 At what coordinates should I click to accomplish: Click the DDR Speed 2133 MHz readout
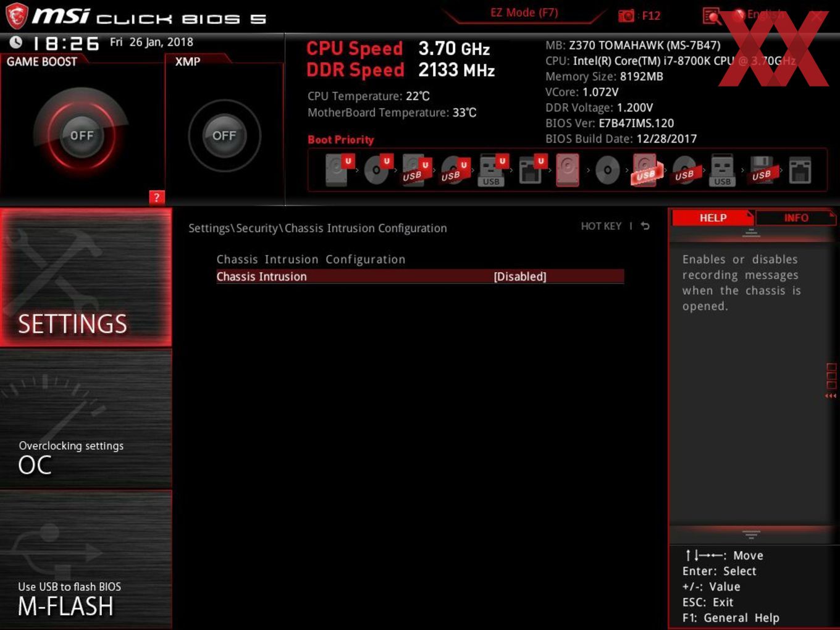[400, 70]
